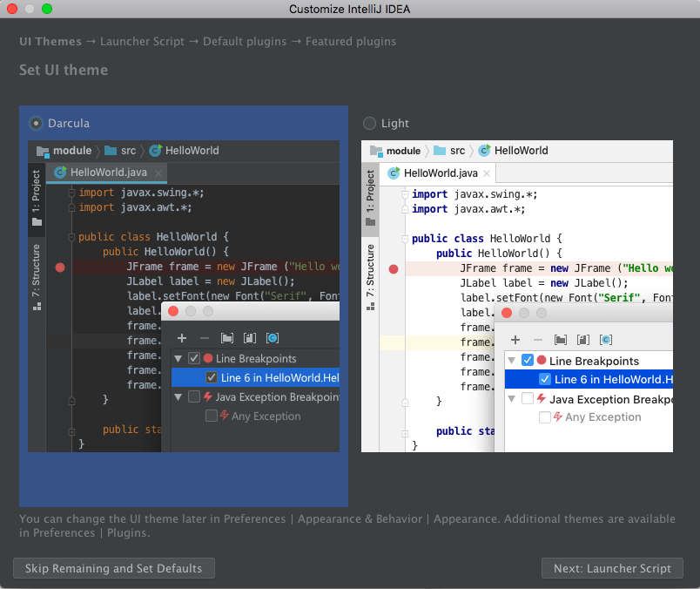
Task: Toggle Java Exception Breakpoints checkbox in Light preview
Action: point(528,398)
